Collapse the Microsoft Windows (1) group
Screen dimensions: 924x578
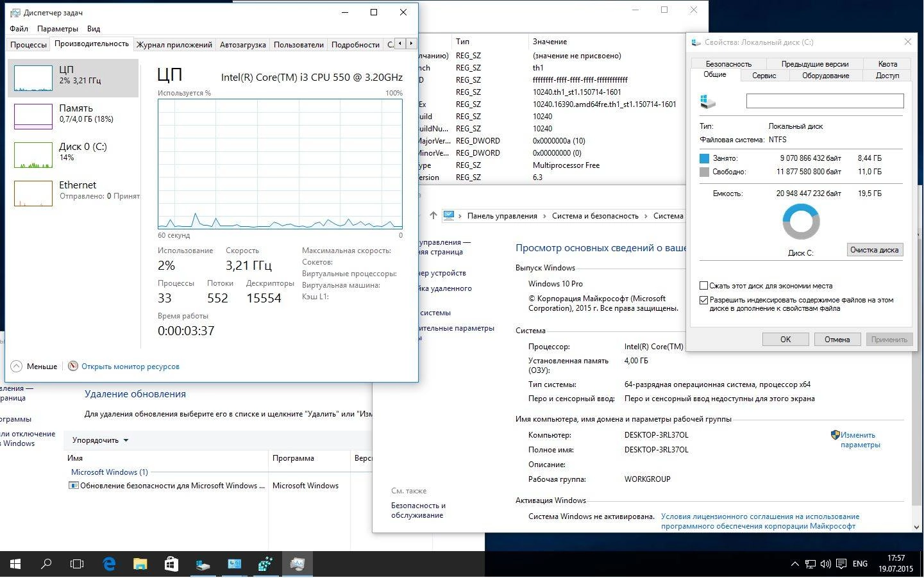coord(109,472)
